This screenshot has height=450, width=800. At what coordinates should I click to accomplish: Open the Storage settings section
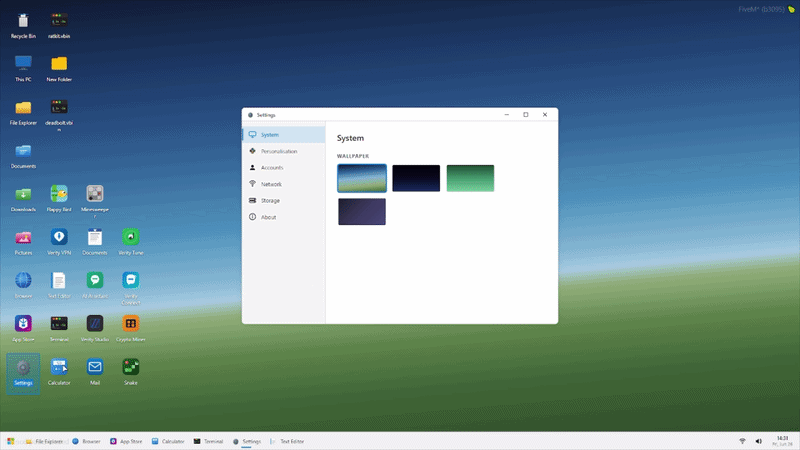(x=284, y=201)
